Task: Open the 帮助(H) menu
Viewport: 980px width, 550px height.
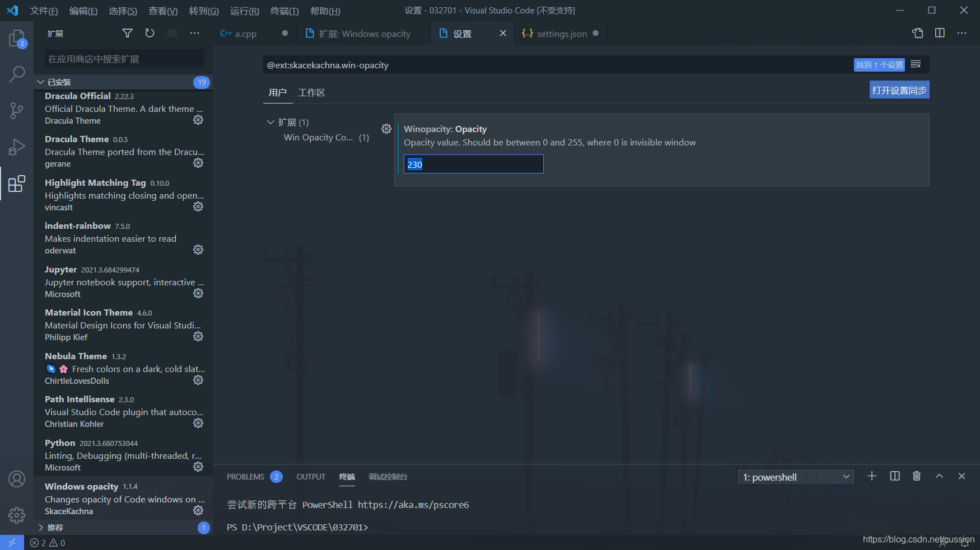Action: [325, 11]
